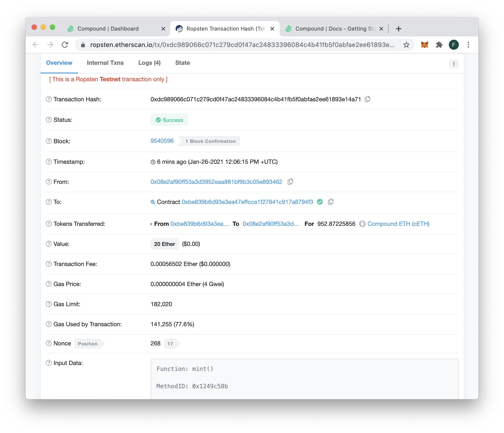Viewport: 504px width, 433px height.
Task: Click the Position label badge
Action: pos(89,343)
